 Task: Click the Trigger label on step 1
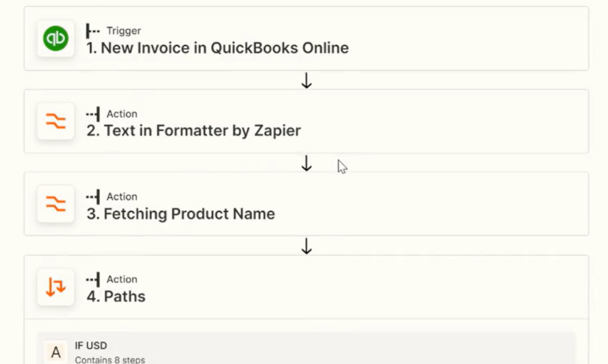(123, 30)
